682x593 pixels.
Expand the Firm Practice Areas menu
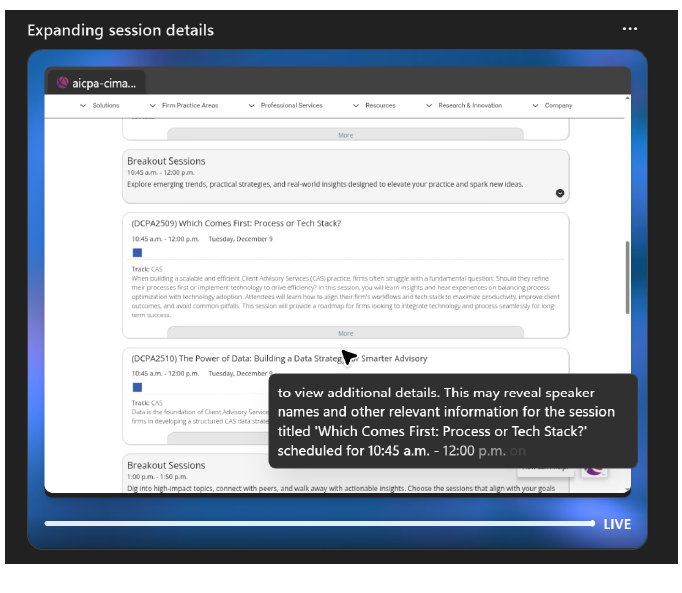[183, 105]
